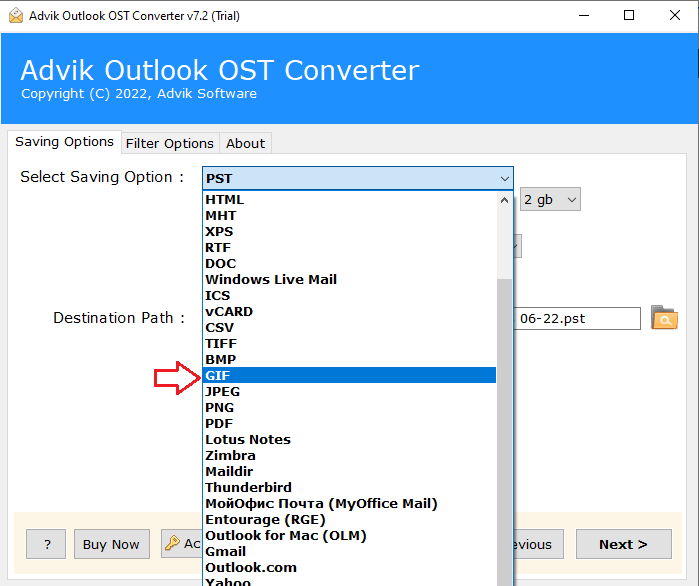The height and width of the screenshot is (586, 699).
Task: Pick PNG as the saving format
Action: pos(350,407)
